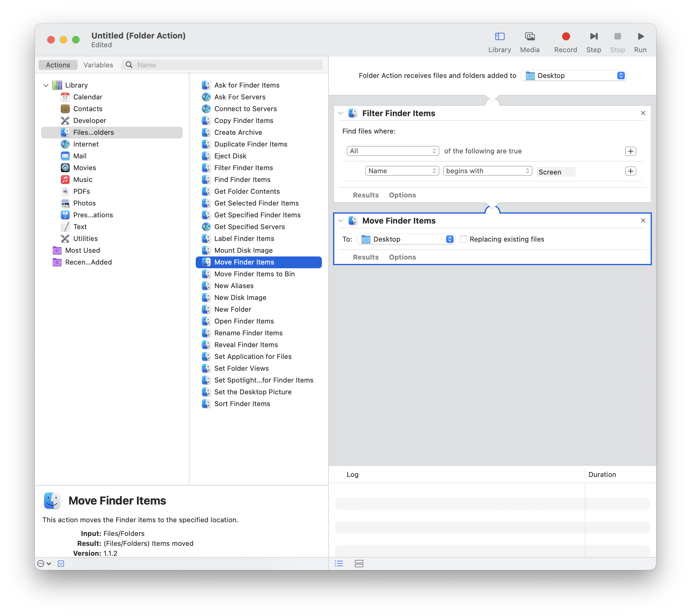Select the Sort Finder Items action
Screen dimensions: 691x616
[x=242, y=404]
